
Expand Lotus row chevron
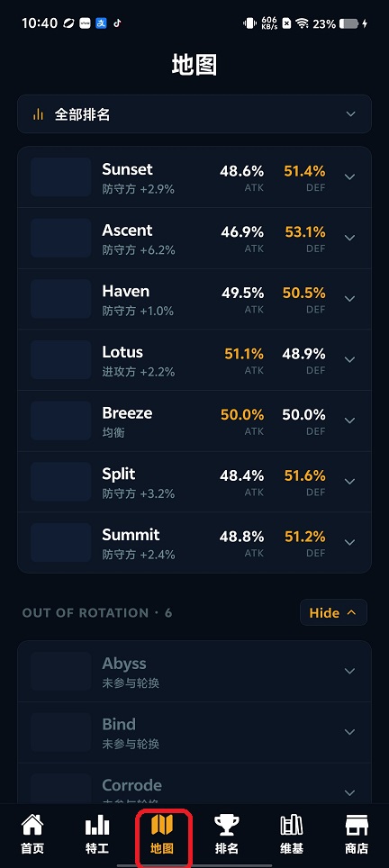(349, 360)
